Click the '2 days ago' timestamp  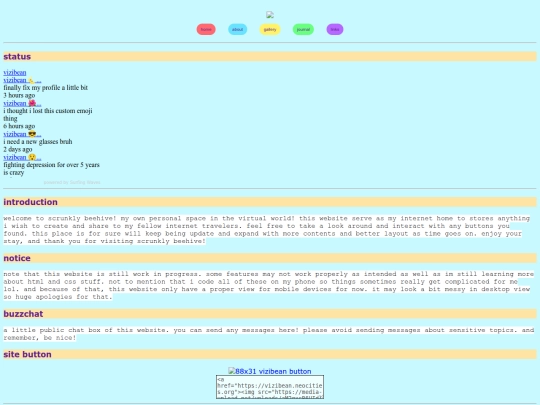point(18,149)
